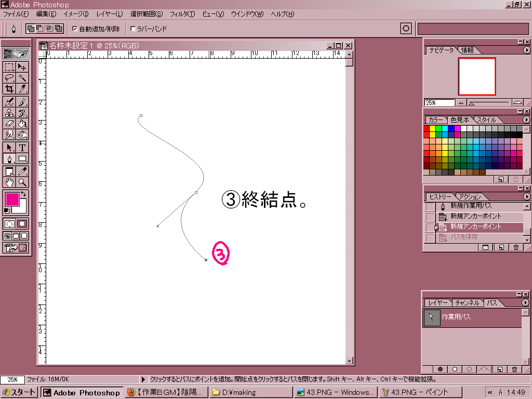
Task: Select the Crop tool in toolbox
Action: pos(9,89)
